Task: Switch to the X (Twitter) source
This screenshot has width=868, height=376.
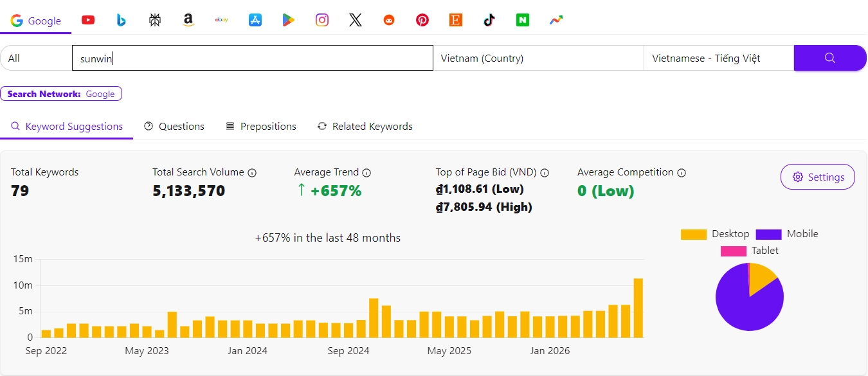Action: [356, 20]
